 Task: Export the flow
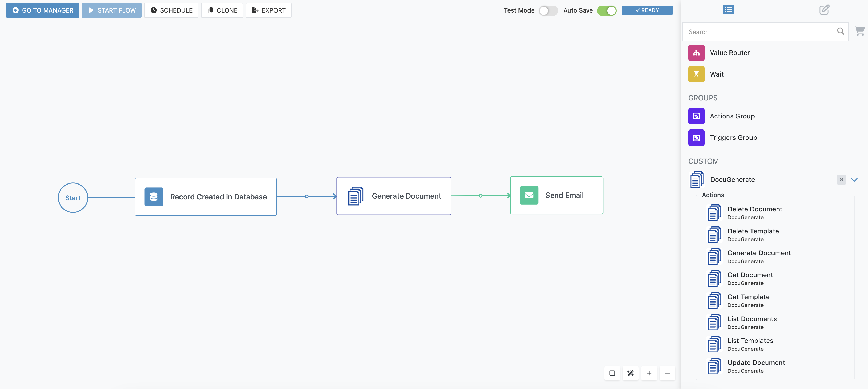269,10
